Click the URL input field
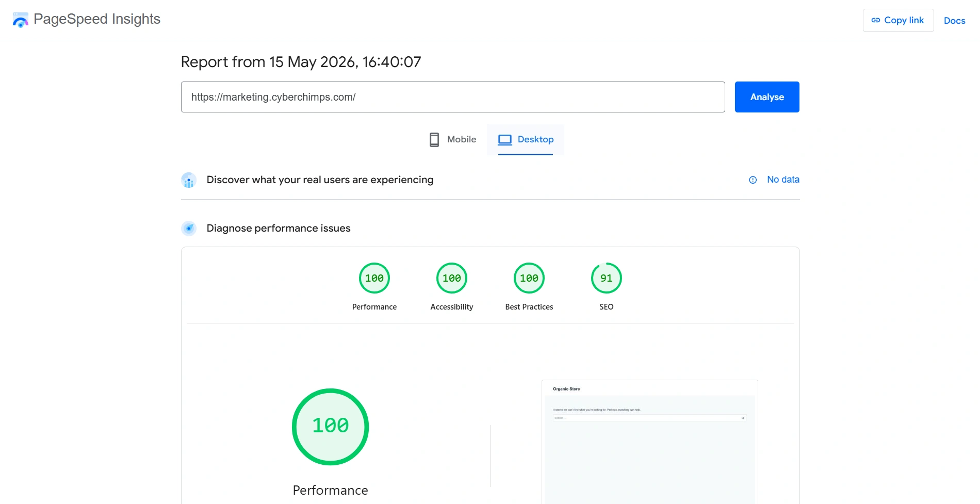This screenshot has height=504, width=980. click(453, 97)
